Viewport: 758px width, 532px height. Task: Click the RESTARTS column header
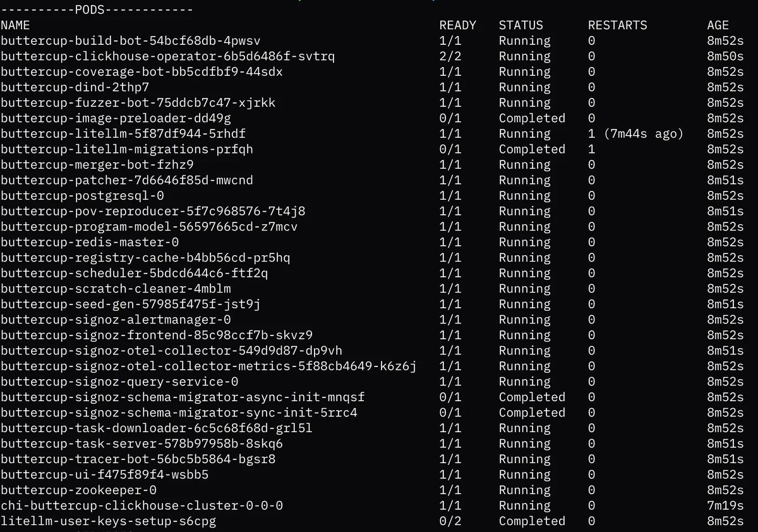click(617, 25)
